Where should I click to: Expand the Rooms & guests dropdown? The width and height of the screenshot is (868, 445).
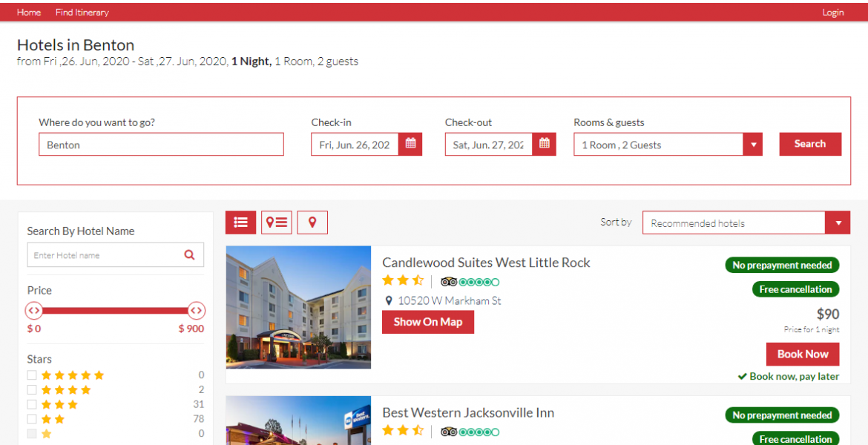(x=753, y=145)
